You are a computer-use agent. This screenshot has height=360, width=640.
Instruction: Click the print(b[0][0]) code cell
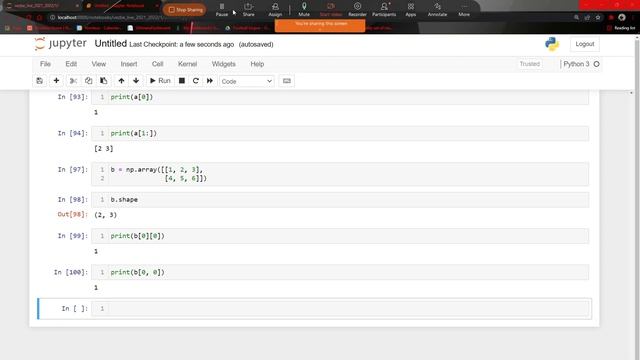pyautogui.click(x=340, y=236)
